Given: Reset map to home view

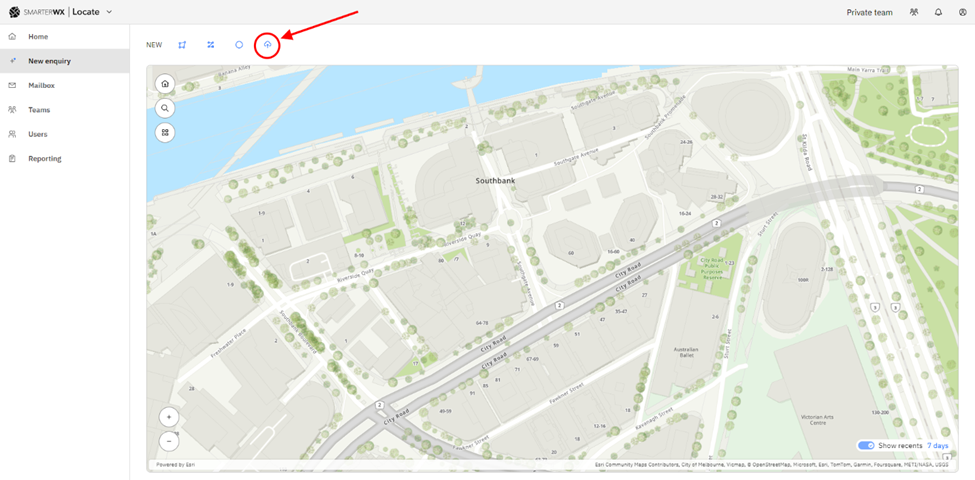Looking at the screenshot, I should [x=165, y=83].
